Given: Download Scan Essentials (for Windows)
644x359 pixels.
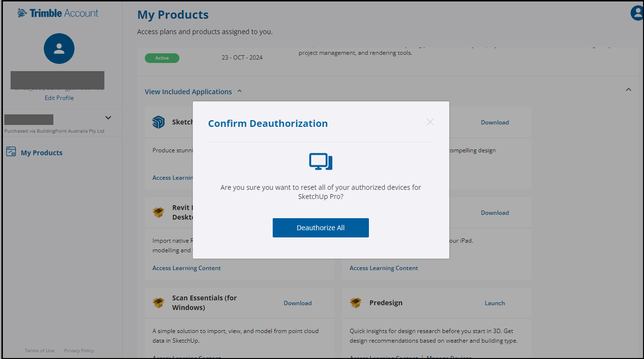Looking at the screenshot, I should coord(298,303).
